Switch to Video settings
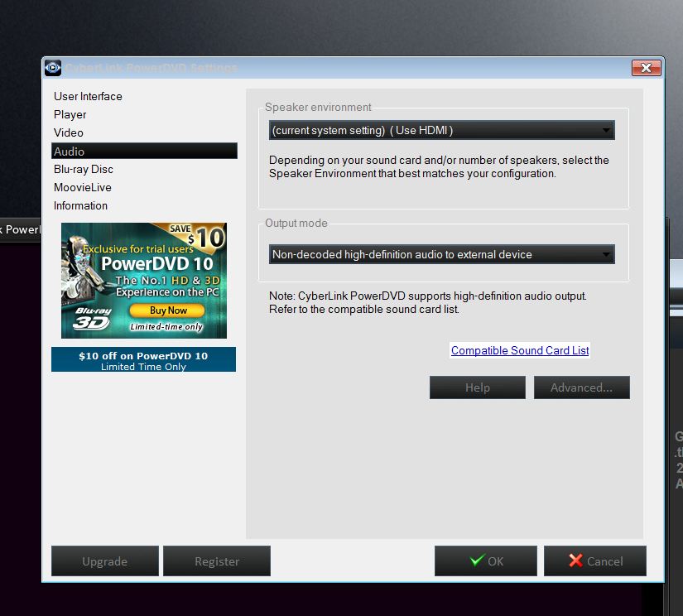 pyautogui.click(x=69, y=132)
